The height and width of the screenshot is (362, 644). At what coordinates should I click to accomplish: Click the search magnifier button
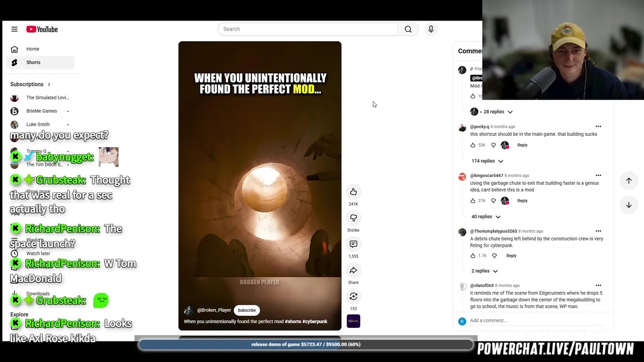[408, 29]
